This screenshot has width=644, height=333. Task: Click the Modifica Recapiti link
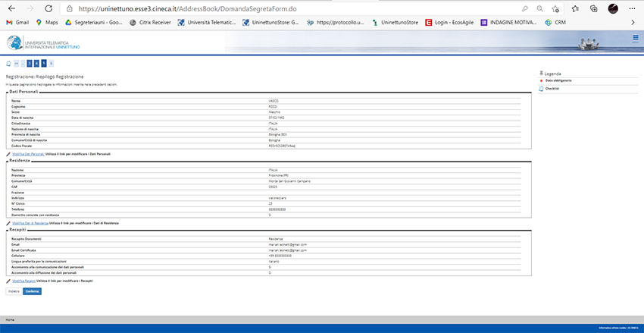[x=23, y=281]
